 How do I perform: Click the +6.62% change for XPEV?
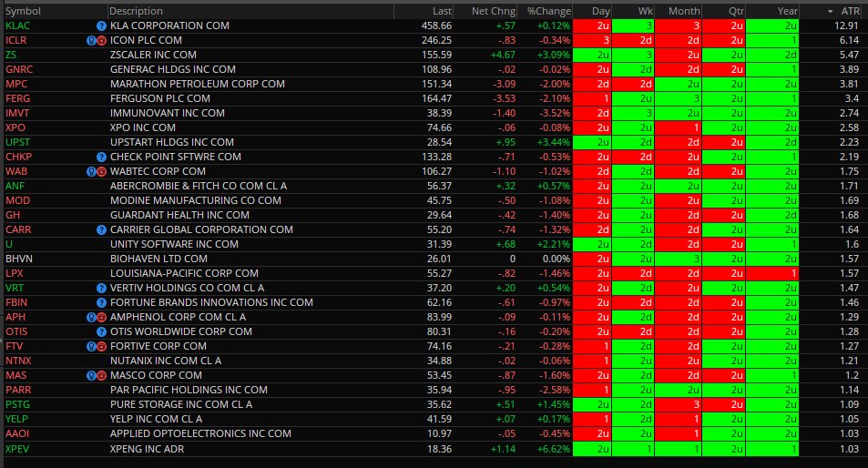(x=554, y=449)
